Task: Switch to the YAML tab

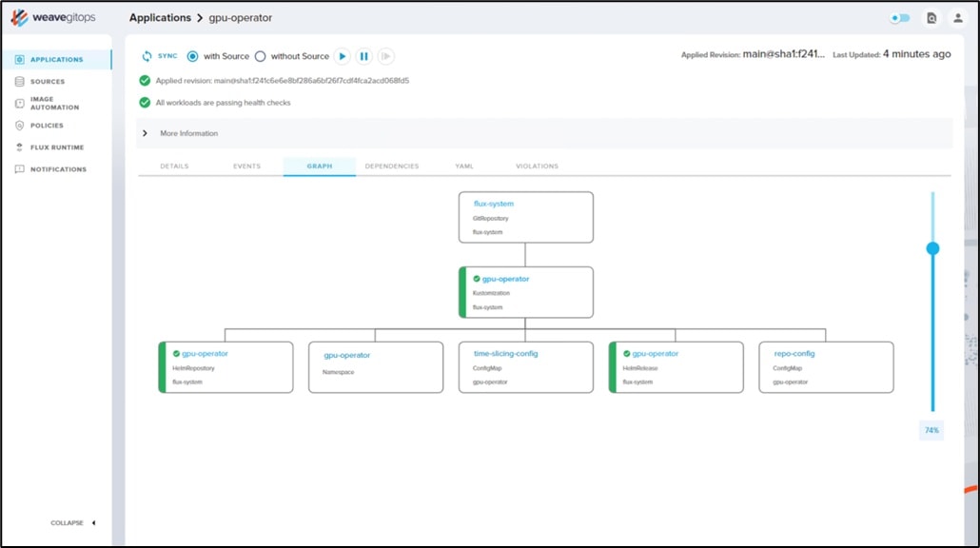Action: coord(464,166)
